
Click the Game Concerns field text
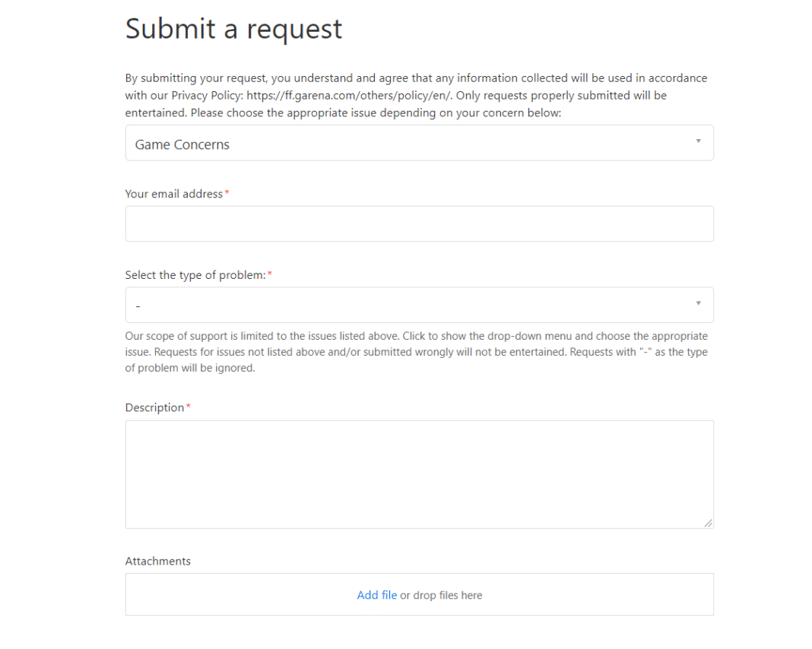182,144
